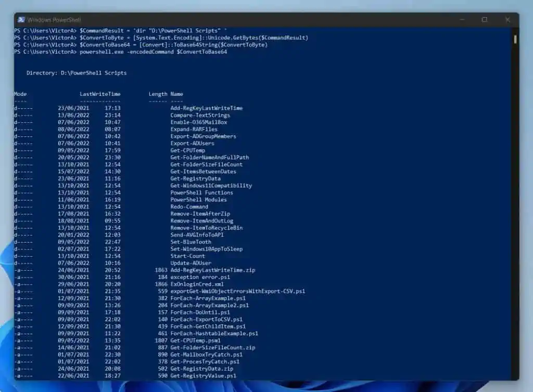
Task: Select the Add-RegKeyLastWriteTime.zip file name
Action: [213, 270]
